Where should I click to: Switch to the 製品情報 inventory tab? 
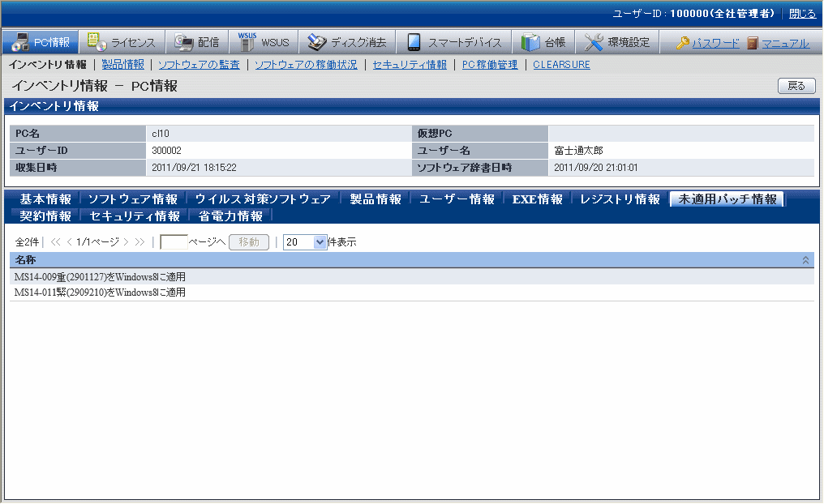[376, 199]
